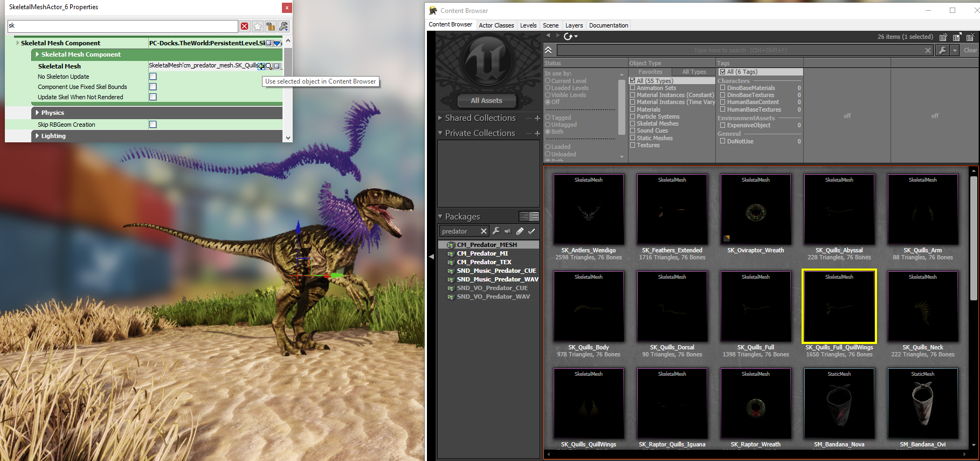Image resolution: width=980 pixels, height=461 pixels.
Task: Select the SK_Quills_Neck thumbnail
Action: pos(923,307)
